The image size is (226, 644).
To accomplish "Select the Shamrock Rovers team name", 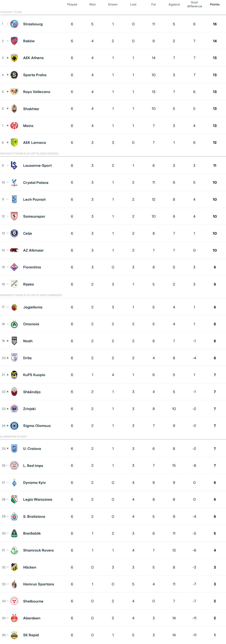I will click(38, 550).
